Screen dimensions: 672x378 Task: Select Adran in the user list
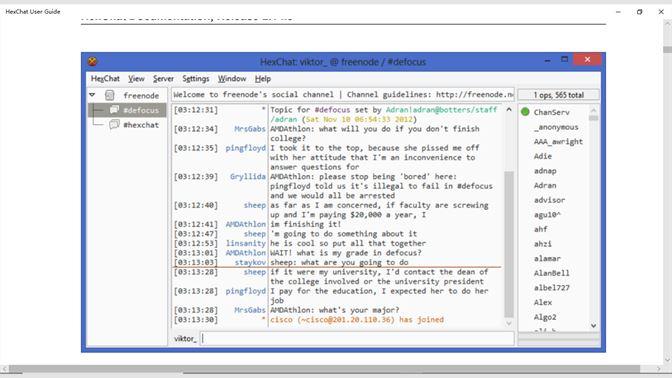click(545, 185)
